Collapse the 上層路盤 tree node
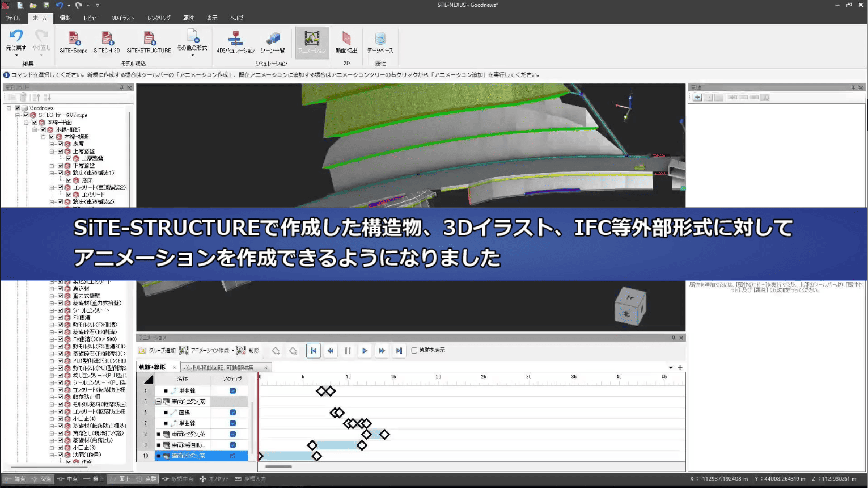 point(52,152)
